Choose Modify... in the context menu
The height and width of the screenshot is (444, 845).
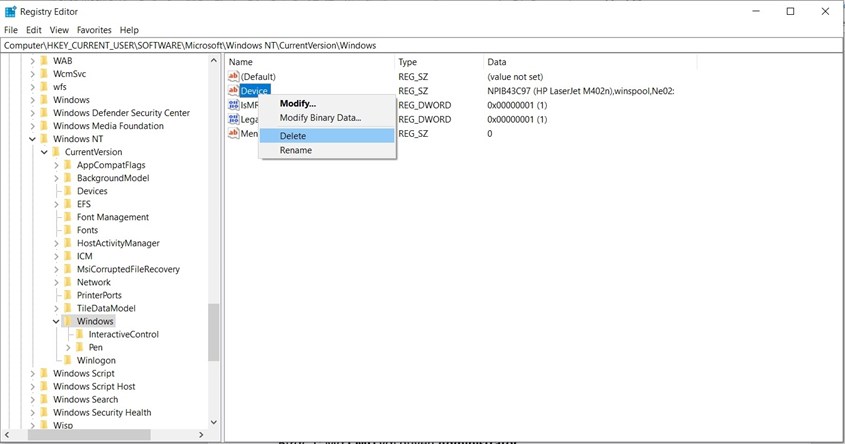pyautogui.click(x=327, y=103)
